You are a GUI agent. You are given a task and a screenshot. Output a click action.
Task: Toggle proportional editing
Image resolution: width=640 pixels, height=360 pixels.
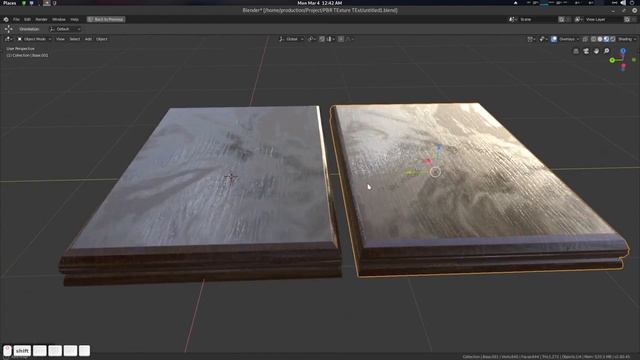click(341, 39)
